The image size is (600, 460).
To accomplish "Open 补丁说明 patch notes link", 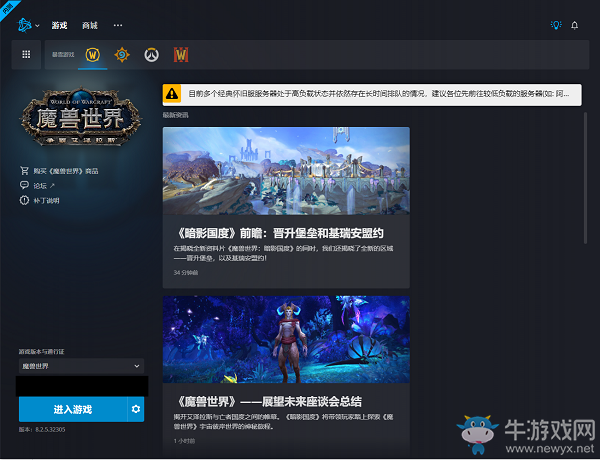I will click(46, 201).
